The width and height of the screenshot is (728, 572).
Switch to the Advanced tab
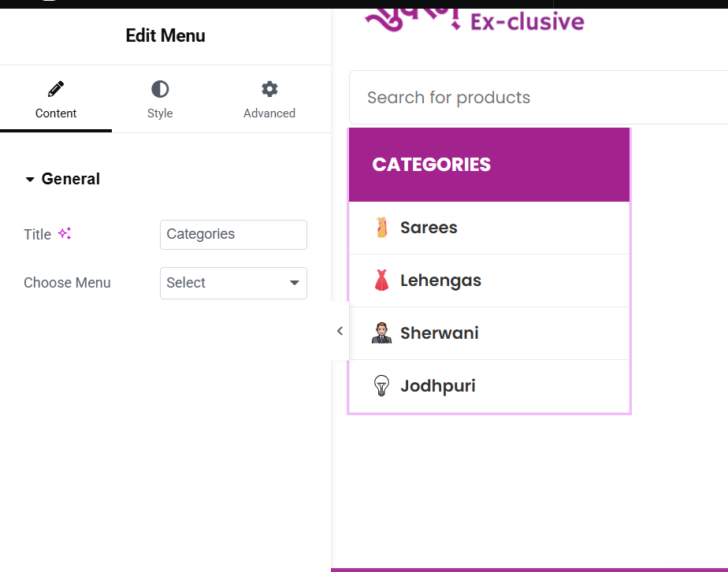[269, 99]
